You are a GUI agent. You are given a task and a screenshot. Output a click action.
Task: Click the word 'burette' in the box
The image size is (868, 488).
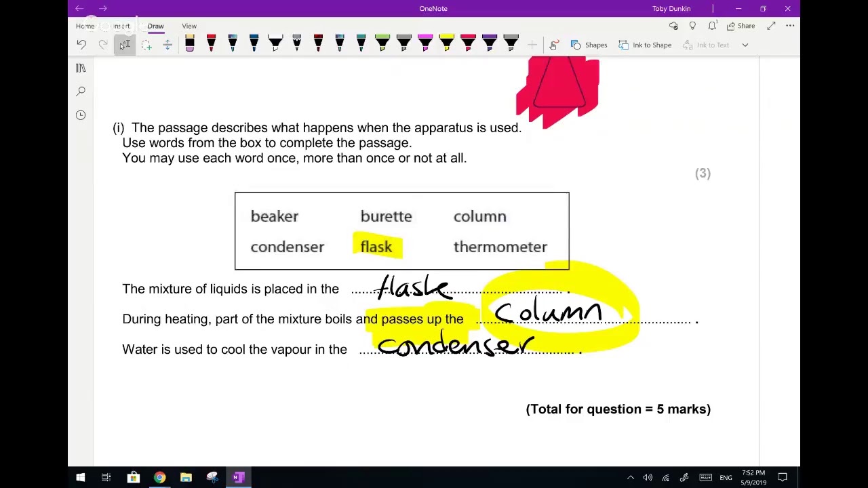[386, 216]
